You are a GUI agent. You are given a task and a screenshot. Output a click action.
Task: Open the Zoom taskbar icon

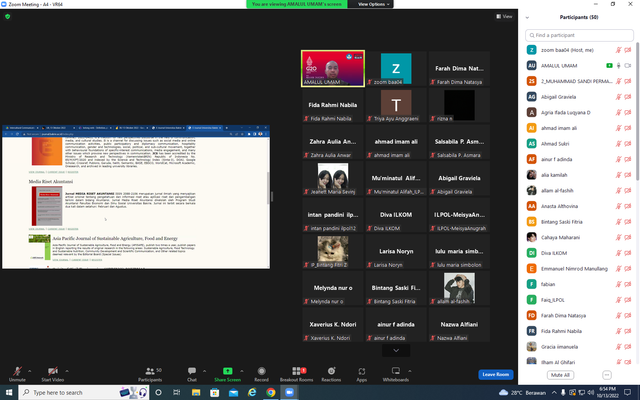click(289, 392)
